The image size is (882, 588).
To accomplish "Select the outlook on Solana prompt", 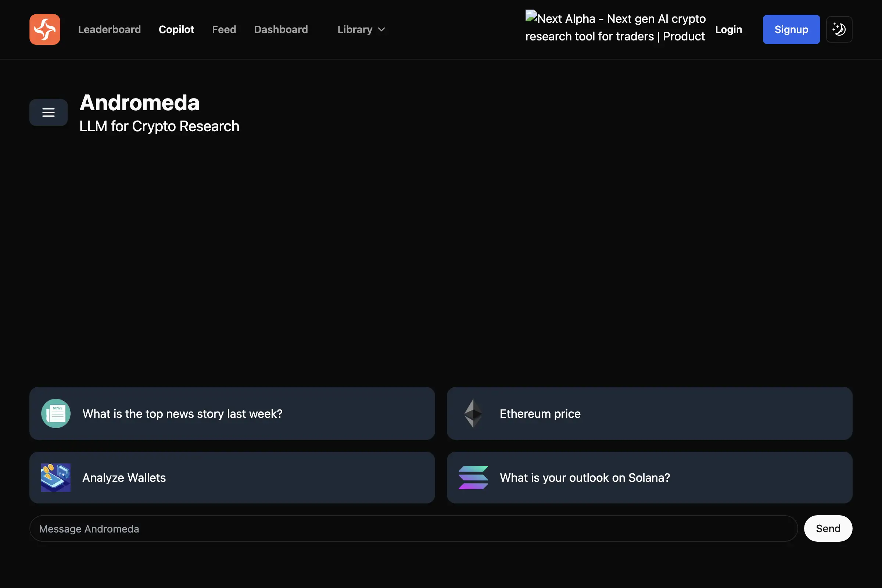I will pyautogui.click(x=649, y=477).
